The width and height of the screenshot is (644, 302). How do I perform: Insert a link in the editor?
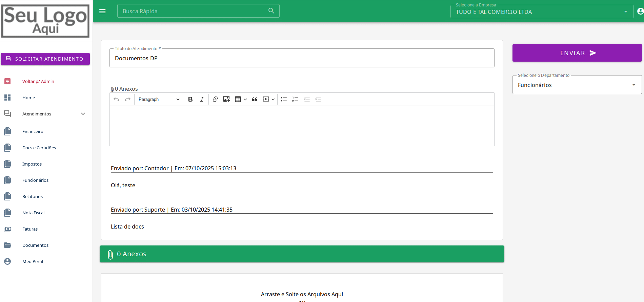pos(215,99)
